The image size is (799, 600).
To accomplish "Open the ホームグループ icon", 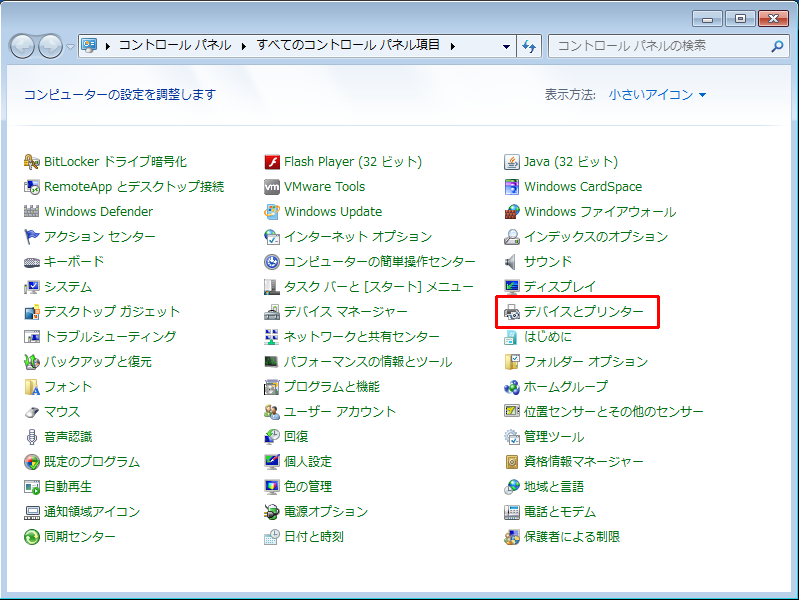I will tap(512, 387).
